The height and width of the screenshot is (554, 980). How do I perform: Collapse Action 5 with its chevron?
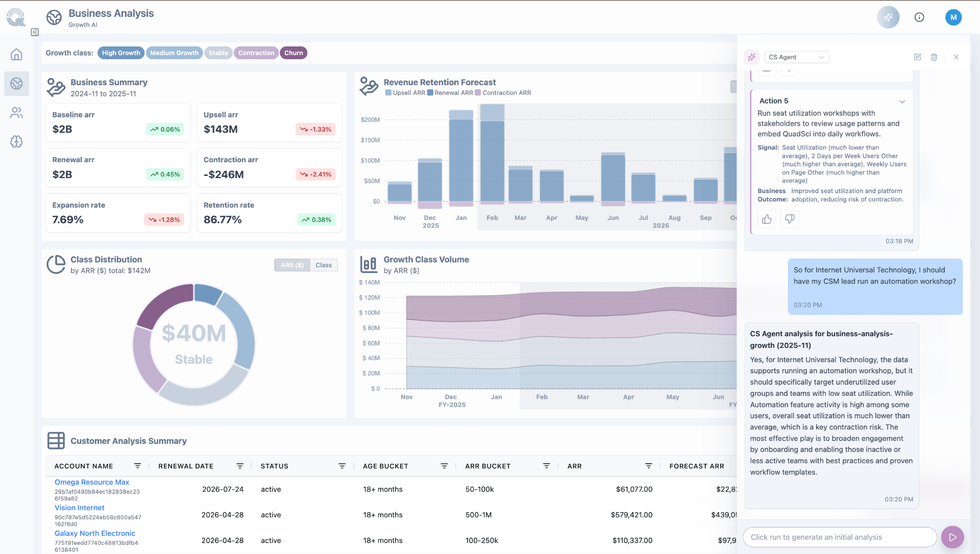point(902,102)
